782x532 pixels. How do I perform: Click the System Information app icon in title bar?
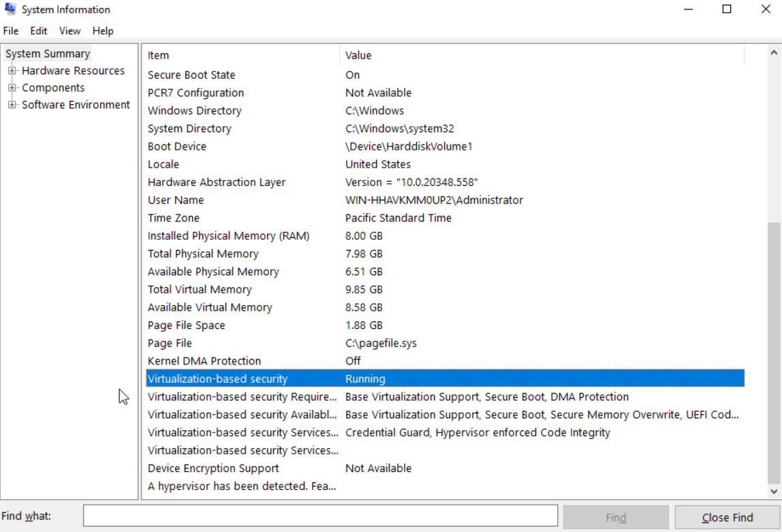point(10,10)
